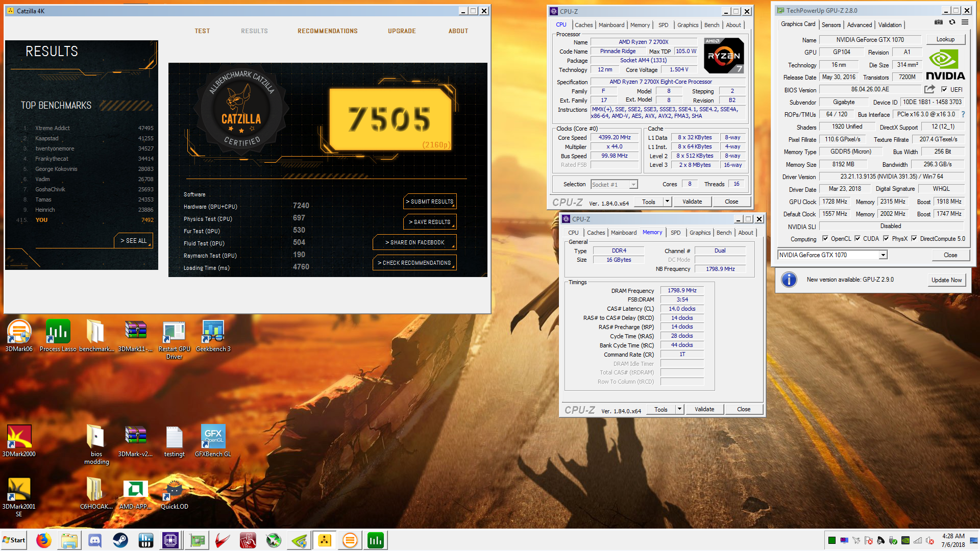Click the taskbar clock showing 4:28 AM

[x=953, y=540]
